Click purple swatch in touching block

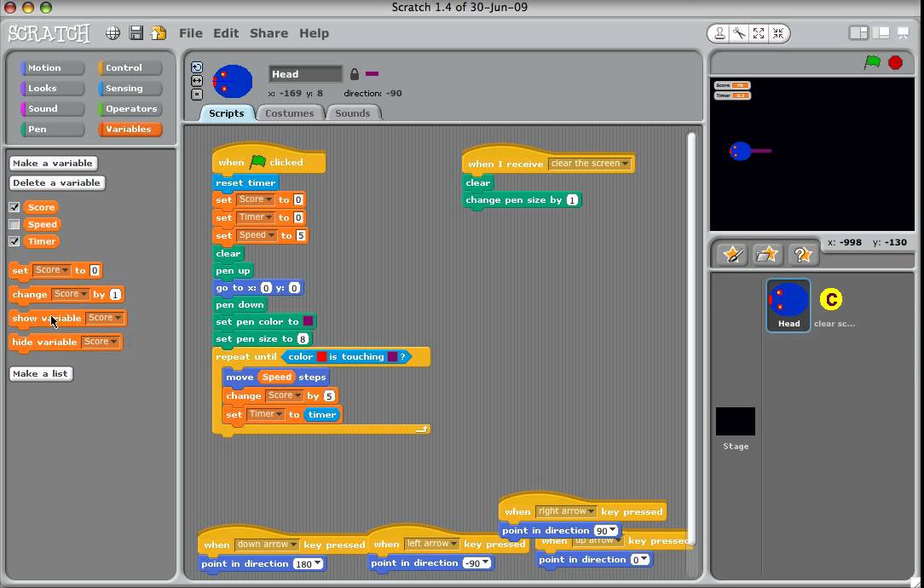click(392, 356)
